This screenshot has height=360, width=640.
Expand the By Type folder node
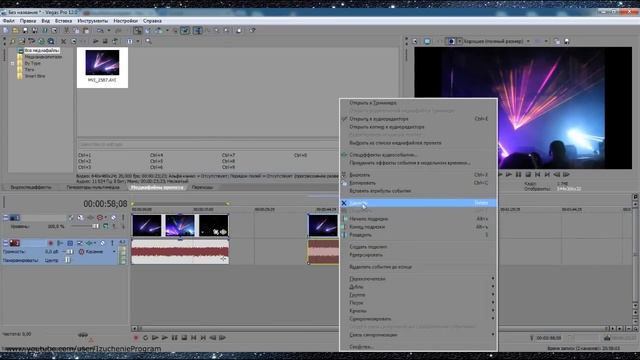coord(12,63)
